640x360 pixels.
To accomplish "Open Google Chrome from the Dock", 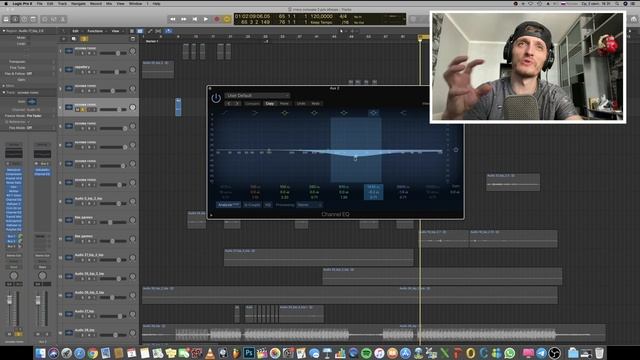I will click(93, 353).
